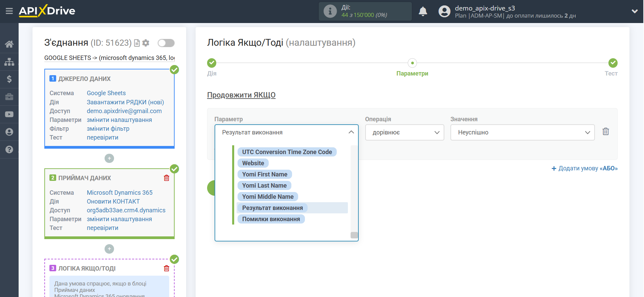Select 'UTC Conversion Time Zone Code' option

point(287,152)
